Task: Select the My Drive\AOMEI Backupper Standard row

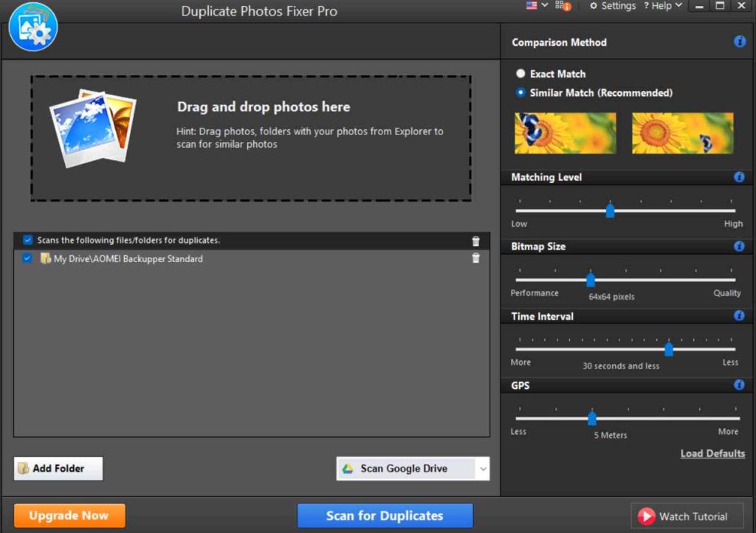Action: coord(252,259)
